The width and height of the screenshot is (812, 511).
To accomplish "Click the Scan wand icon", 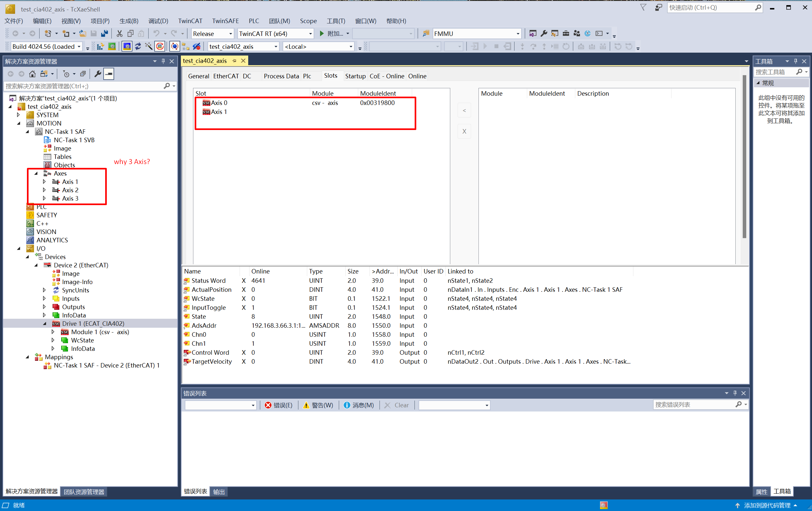I will pos(149,47).
